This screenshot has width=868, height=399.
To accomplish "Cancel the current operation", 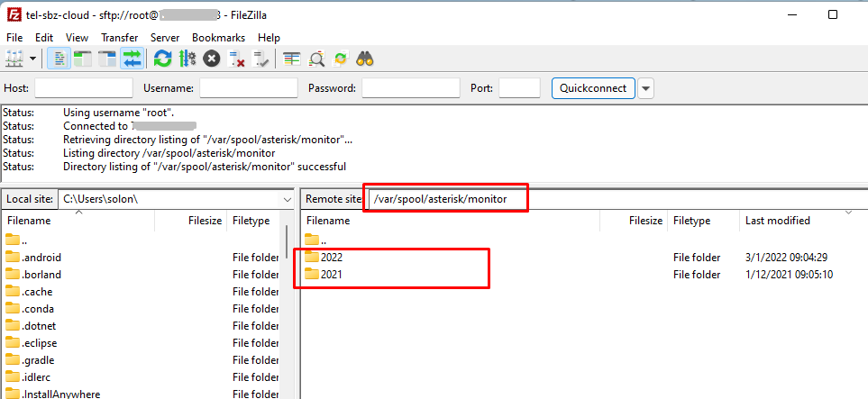I will (x=212, y=59).
